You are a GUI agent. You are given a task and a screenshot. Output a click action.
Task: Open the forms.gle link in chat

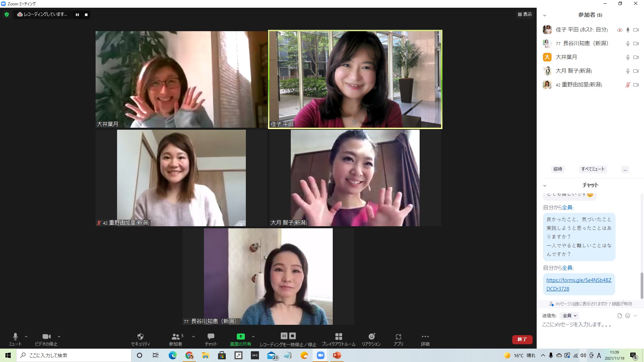point(579,284)
